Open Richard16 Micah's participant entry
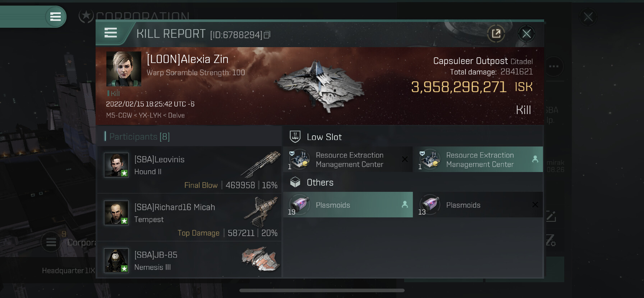This screenshot has height=298, width=644. (x=189, y=217)
